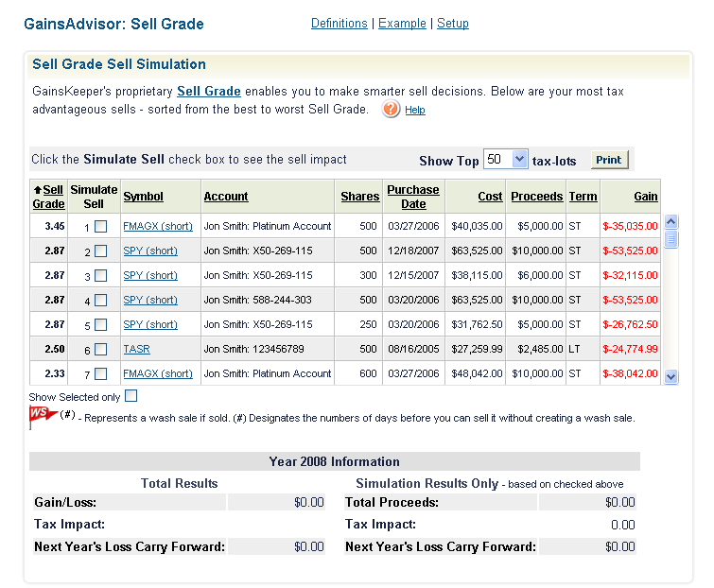714x588 pixels.
Task: Click the Sell Grade link in description
Action: 209,92
